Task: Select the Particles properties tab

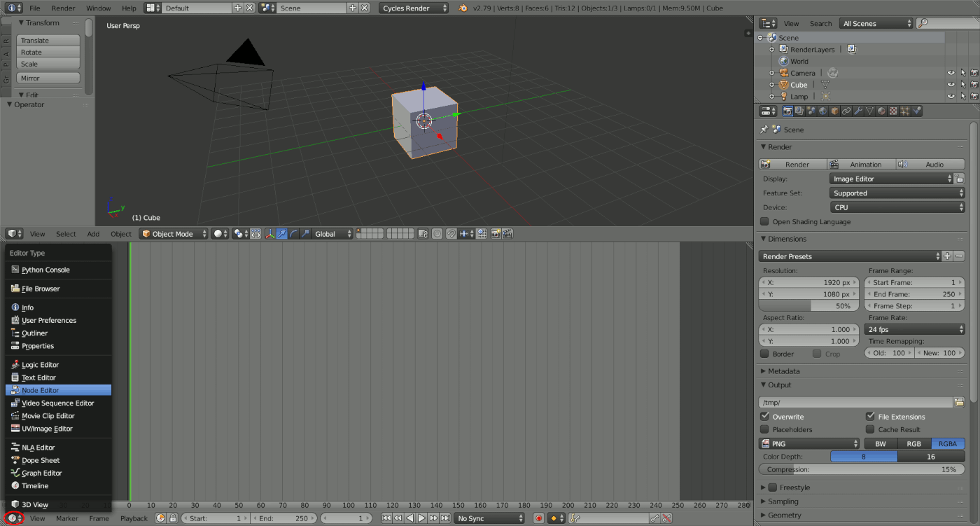Action: (904, 111)
